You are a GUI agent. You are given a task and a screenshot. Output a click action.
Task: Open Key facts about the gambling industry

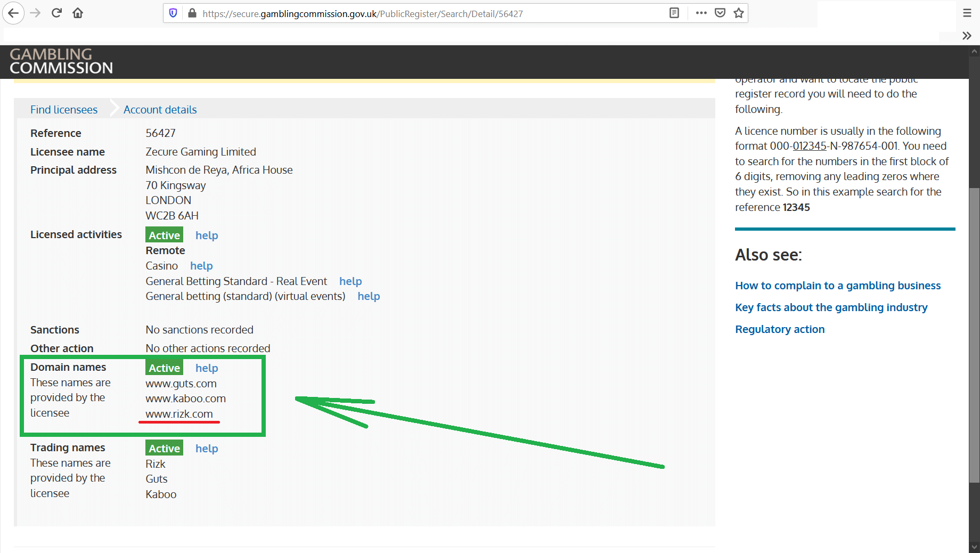click(831, 307)
